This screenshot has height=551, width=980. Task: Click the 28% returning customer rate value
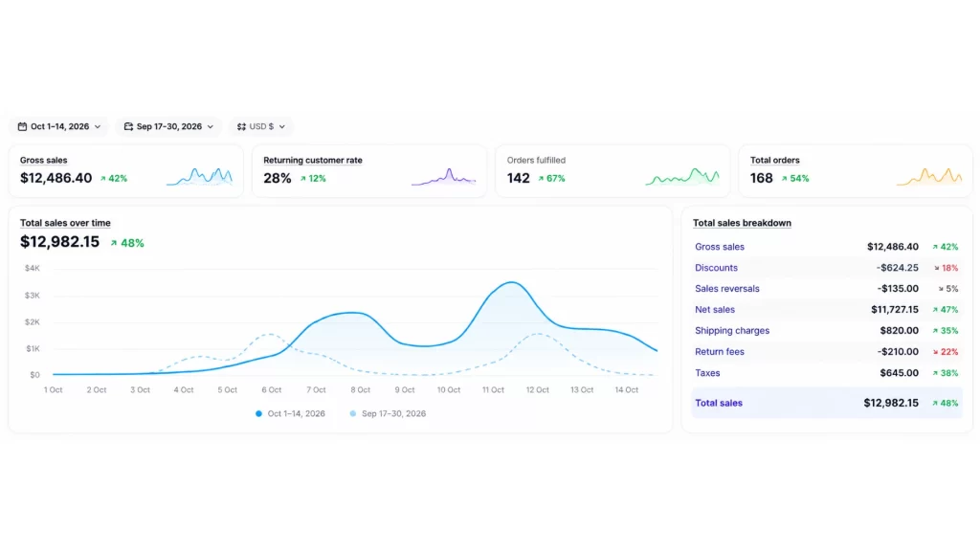(x=278, y=178)
